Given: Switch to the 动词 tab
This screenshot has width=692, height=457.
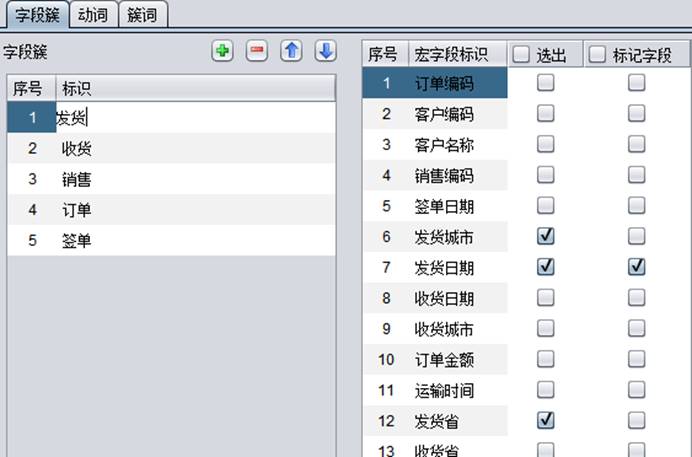Looking at the screenshot, I should 93,14.
